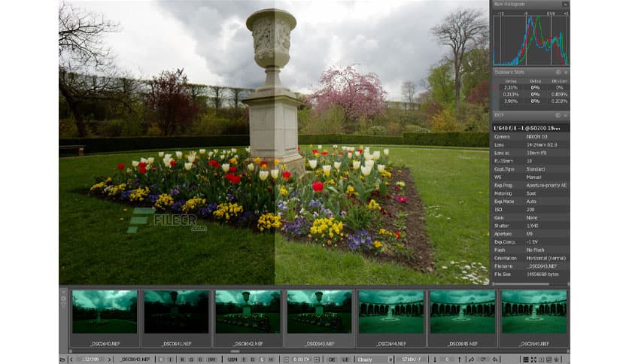Select the _DSC0643.NEF thumbnail

[x=319, y=319]
